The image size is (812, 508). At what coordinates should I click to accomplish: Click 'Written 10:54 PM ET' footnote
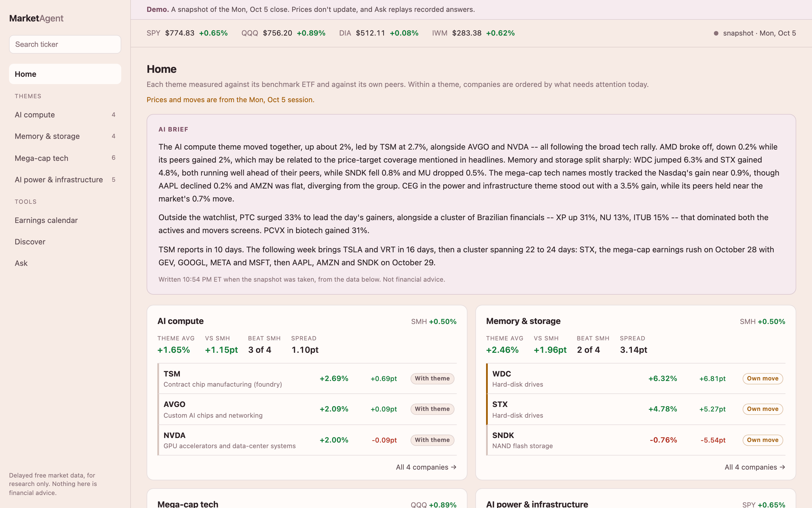pos(302,279)
